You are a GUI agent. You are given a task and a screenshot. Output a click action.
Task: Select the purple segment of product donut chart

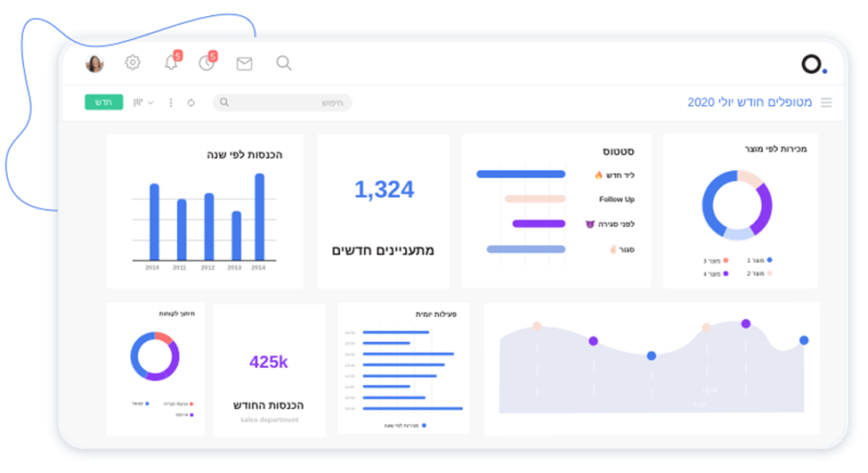[x=762, y=209]
